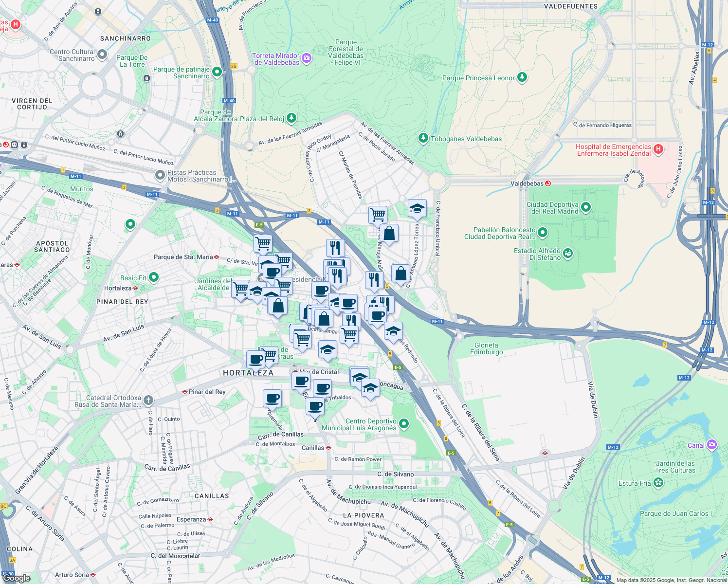Select the Estadio Alfredo Di Stéfano marker
This screenshot has height=584, width=728.
click(x=567, y=254)
